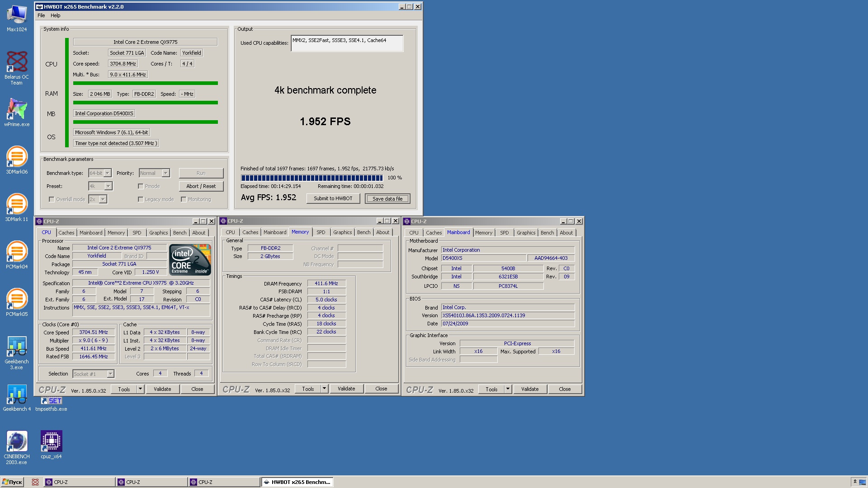Click the green MB status bar
The height and width of the screenshot is (488, 868).
[146, 122]
